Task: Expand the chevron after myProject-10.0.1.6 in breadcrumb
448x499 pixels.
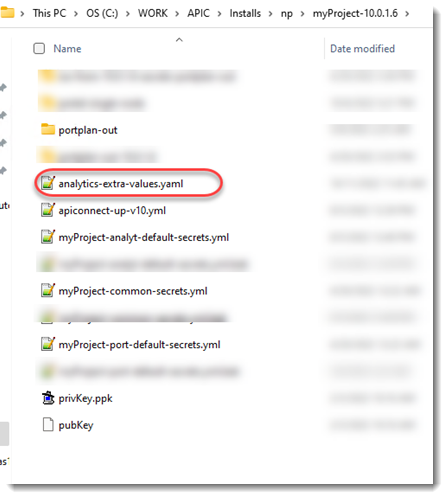Action: [x=407, y=14]
